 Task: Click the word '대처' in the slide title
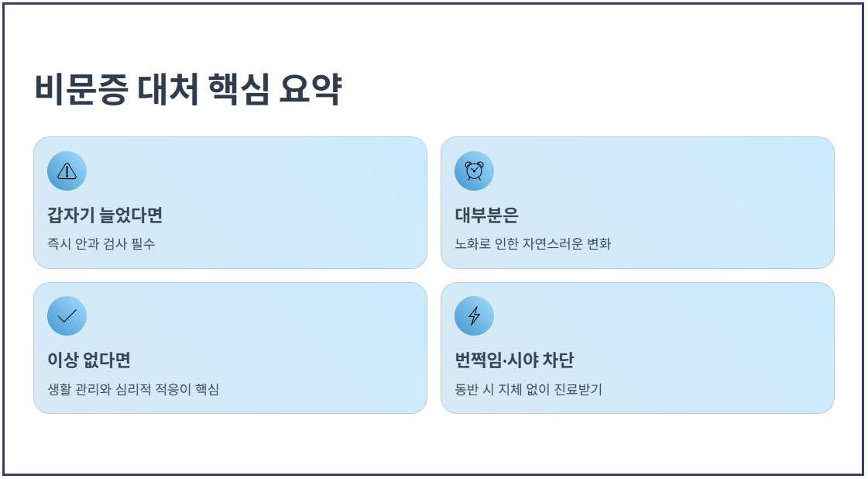point(168,88)
